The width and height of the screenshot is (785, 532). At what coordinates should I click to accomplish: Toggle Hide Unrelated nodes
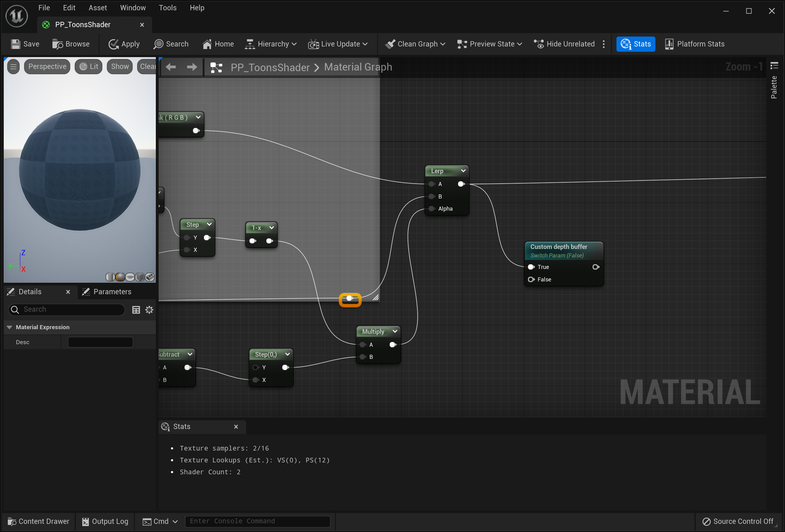coord(564,44)
